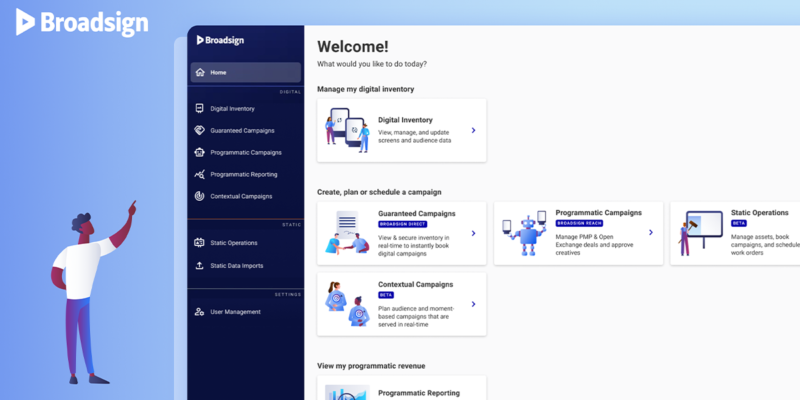Click the Digital Inventory screens illustration
Image resolution: width=800 pixels, height=400 pixels.
pos(347,130)
